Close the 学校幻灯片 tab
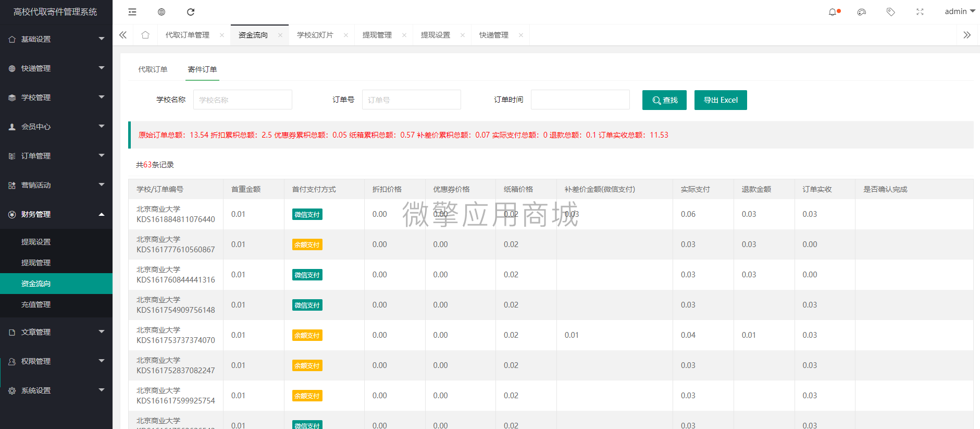Screen dimensions: 980x429 pos(346,35)
